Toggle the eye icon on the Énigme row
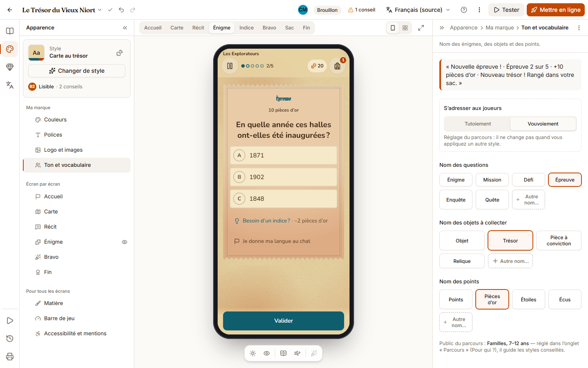 click(x=125, y=242)
